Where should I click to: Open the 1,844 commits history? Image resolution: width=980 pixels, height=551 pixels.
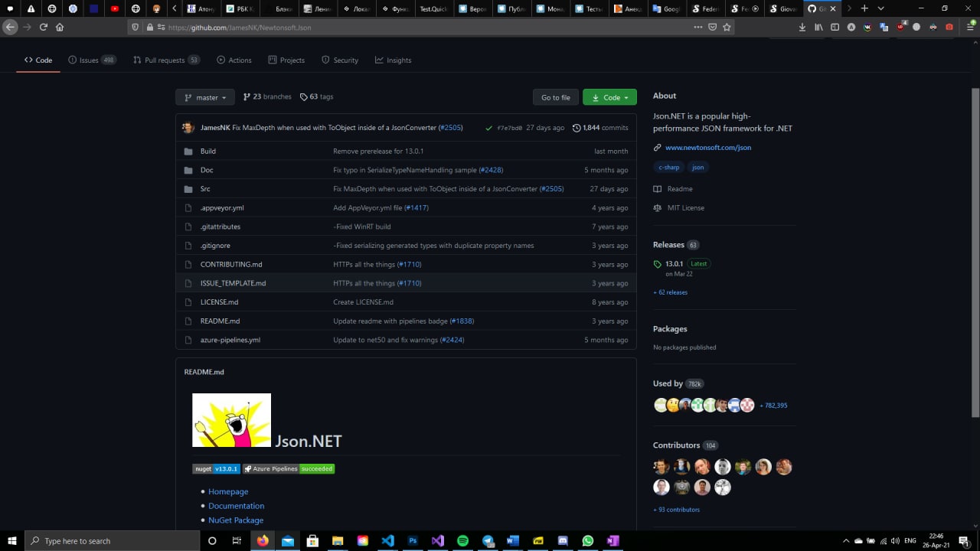600,128
